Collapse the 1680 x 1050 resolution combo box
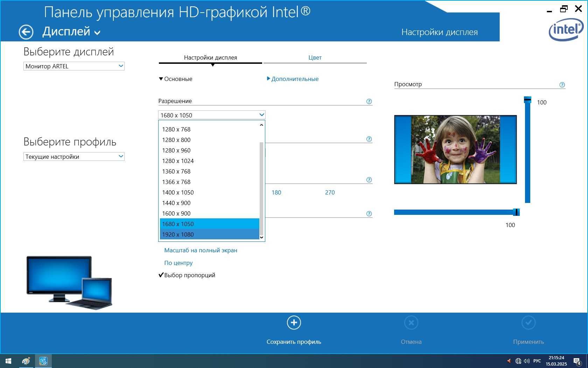The height and width of the screenshot is (368, 588). pyautogui.click(x=212, y=115)
